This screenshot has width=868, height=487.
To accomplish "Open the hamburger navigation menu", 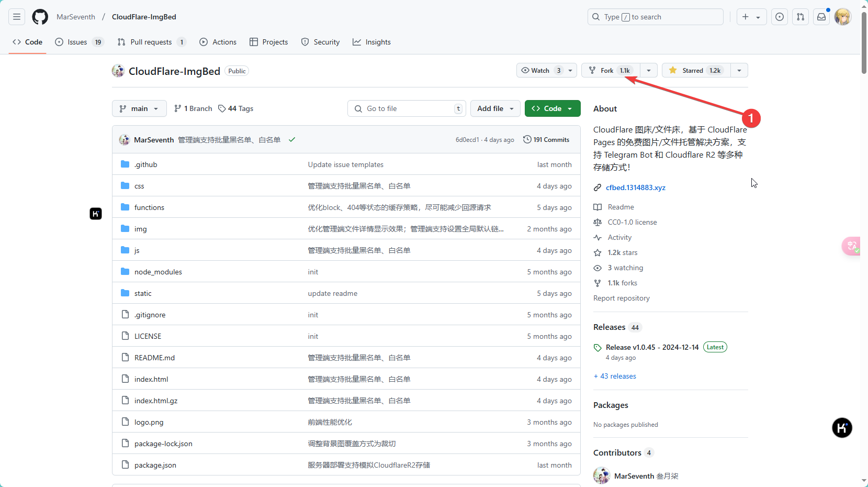I will pyautogui.click(x=17, y=17).
